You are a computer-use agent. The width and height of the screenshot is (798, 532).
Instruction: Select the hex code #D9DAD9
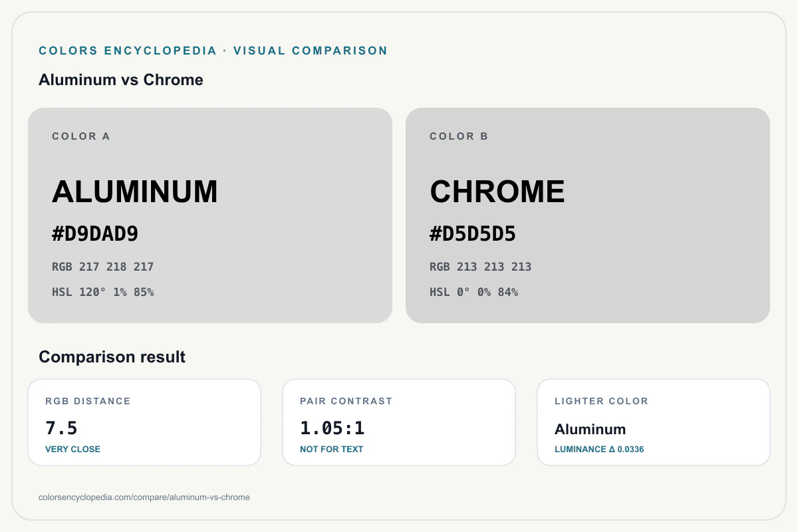[x=95, y=234]
